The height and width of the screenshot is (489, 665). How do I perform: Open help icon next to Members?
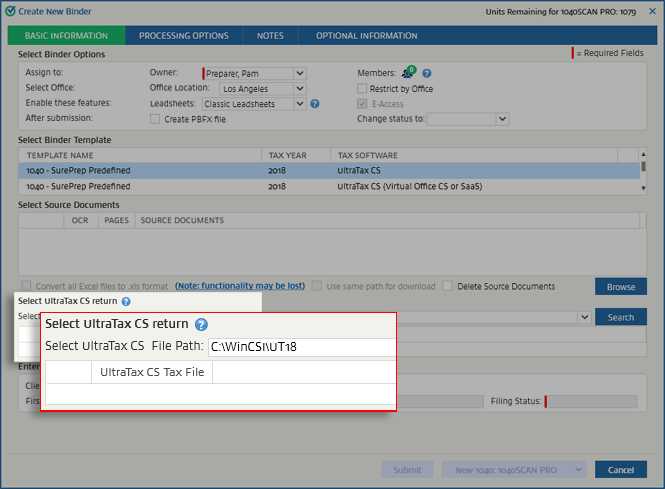pos(427,73)
